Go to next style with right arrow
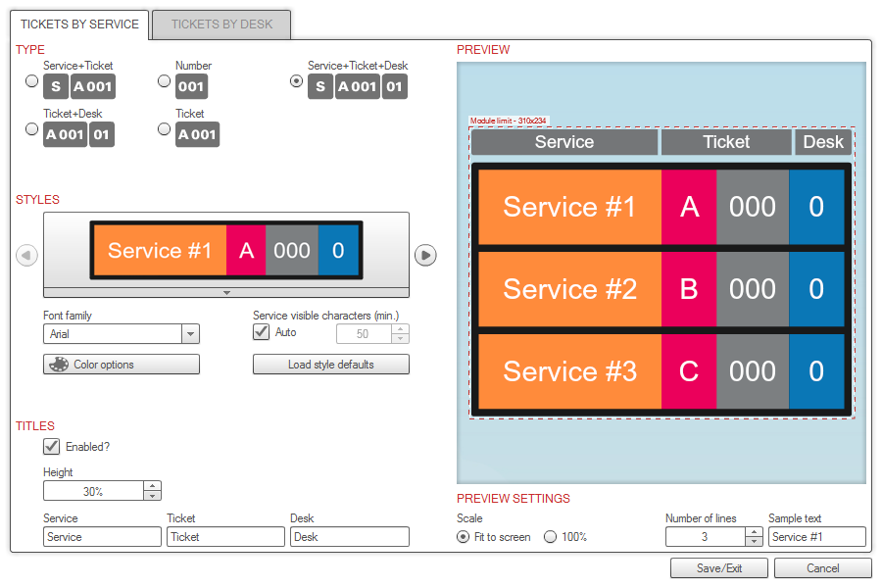882x588 pixels. (x=426, y=255)
